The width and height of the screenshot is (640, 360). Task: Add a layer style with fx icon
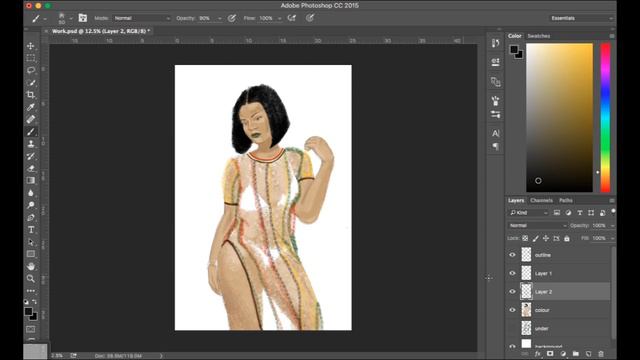click(538, 354)
